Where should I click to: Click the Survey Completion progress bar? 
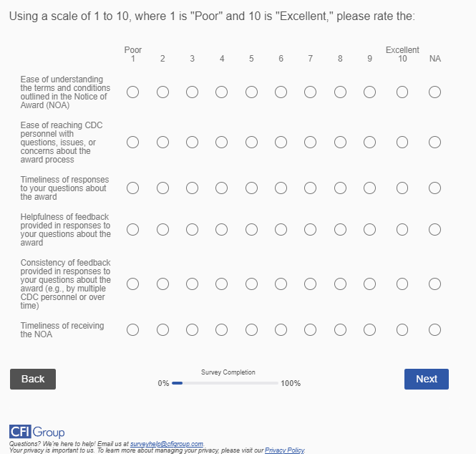[x=225, y=383]
